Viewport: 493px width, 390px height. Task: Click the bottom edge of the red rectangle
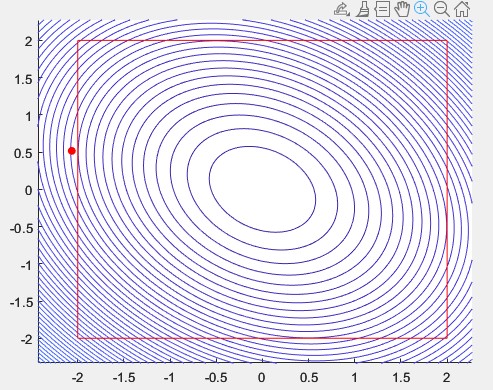coord(262,338)
